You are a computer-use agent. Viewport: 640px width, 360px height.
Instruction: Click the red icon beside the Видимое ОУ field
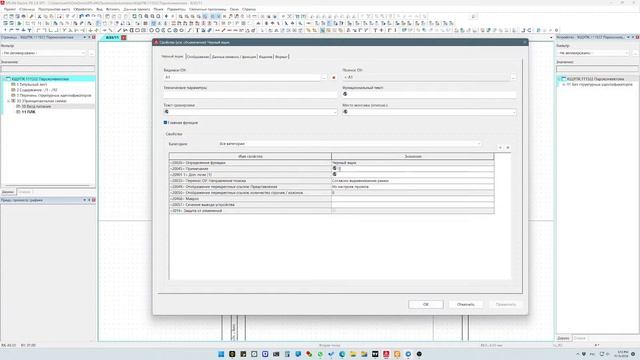click(333, 77)
